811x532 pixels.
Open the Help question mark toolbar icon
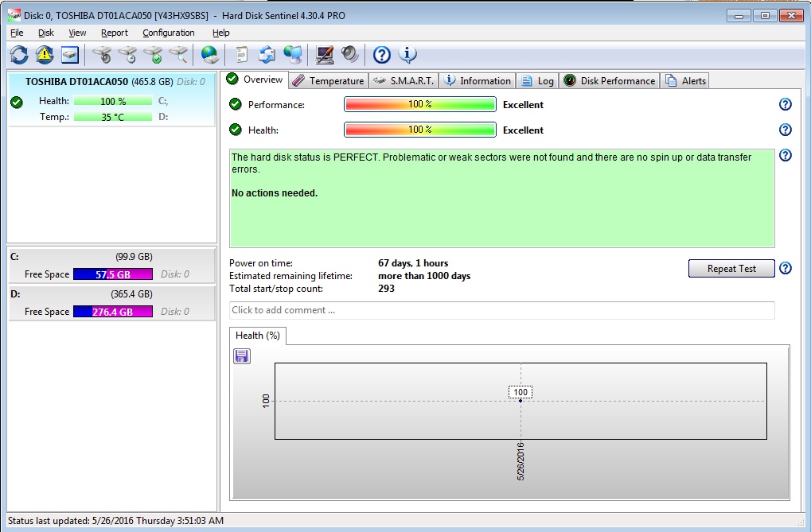pyautogui.click(x=382, y=55)
